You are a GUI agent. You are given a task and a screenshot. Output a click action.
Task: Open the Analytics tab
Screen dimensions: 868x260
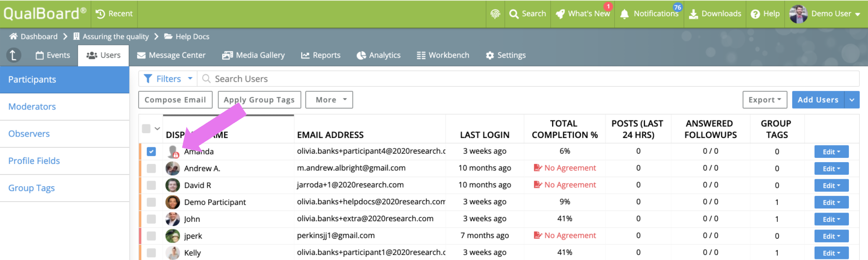[379, 55]
